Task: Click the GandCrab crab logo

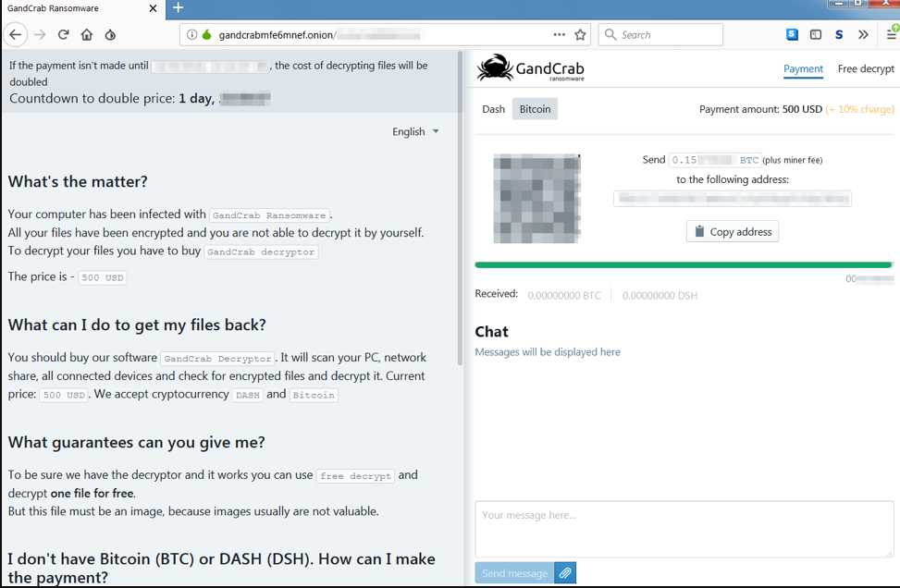Action: point(496,67)
